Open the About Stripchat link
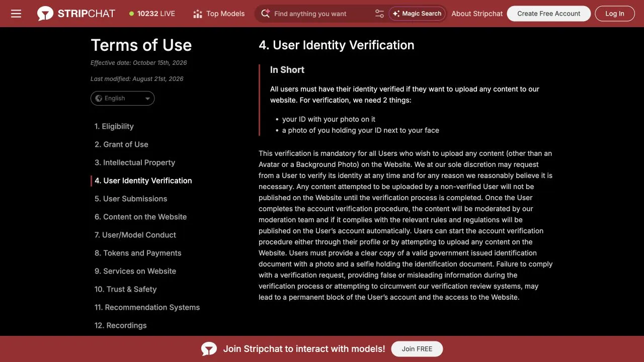Viewport: 644px width, 362px height. pyautogui.click(x=477, y=14)
